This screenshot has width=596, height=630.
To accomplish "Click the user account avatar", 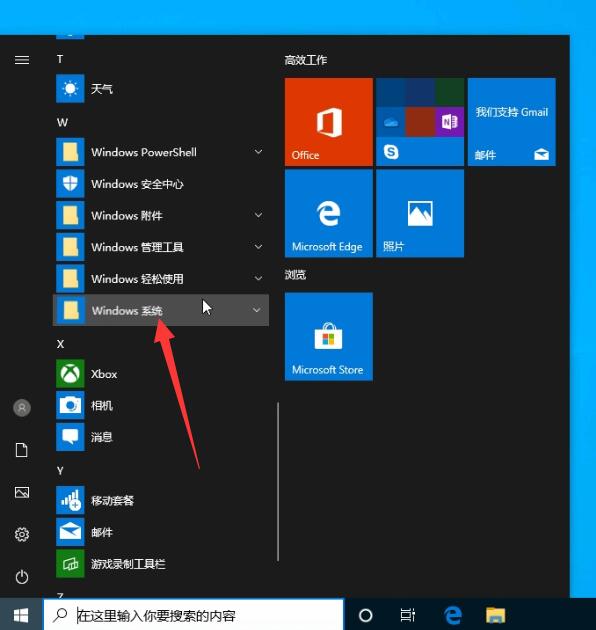I will (x=22, y=408).
